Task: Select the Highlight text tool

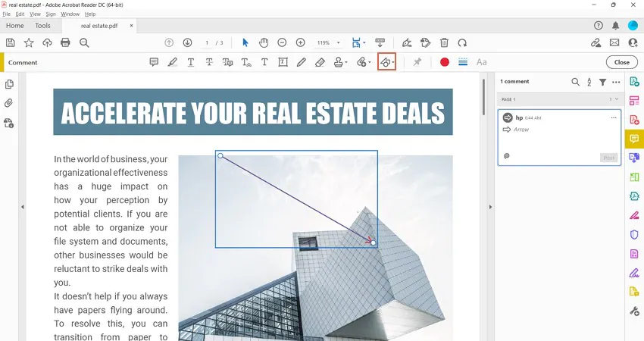Action: click(x=173, y=62)
